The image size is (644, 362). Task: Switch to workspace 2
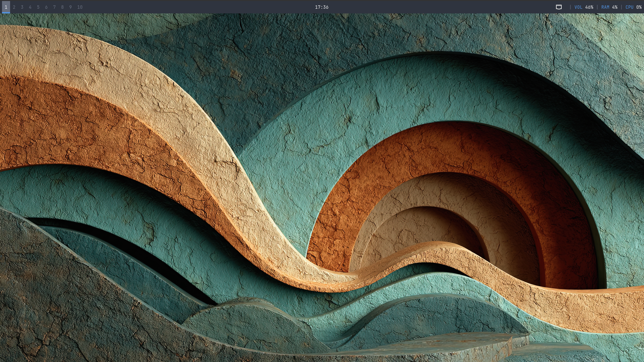14,7
